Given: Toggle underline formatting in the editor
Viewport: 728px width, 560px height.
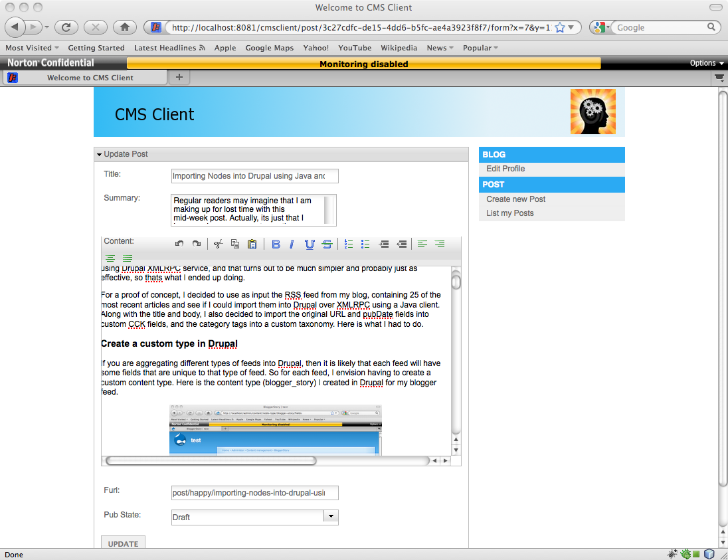Looking at the screenshot, I should (x=310, y=244).
